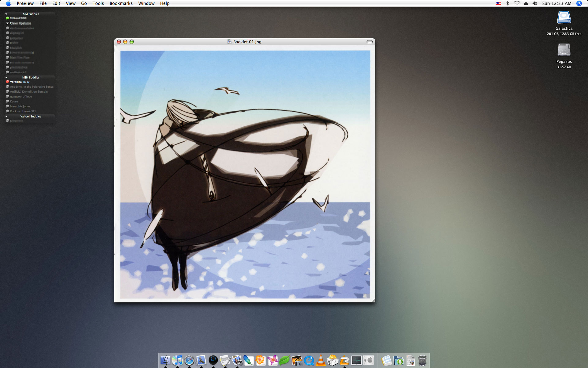
Task: Collapse the Yahoo! Buddies group
Action: (6, 117)
